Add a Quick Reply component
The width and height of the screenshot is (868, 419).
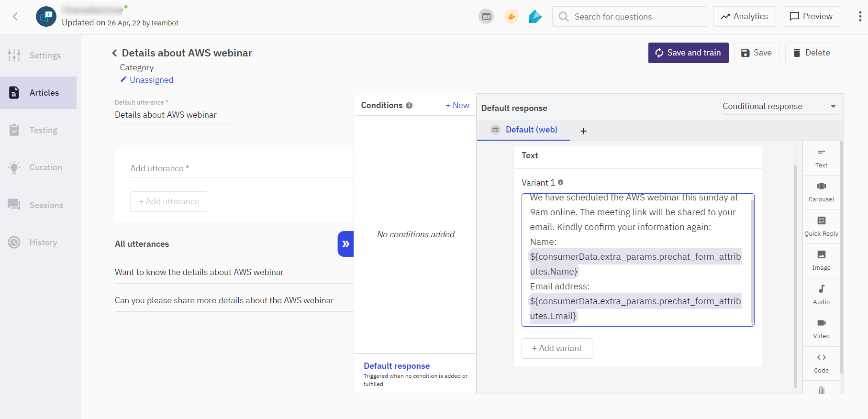tap(821, 227)
